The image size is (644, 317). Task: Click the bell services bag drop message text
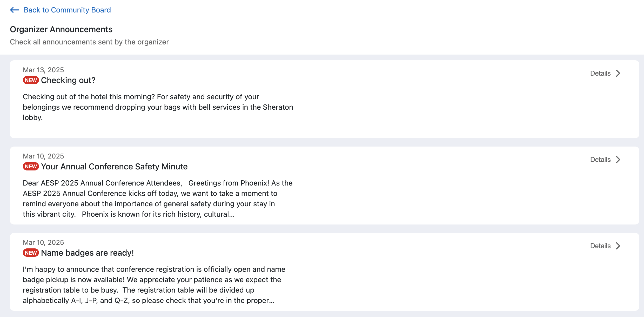158,107
